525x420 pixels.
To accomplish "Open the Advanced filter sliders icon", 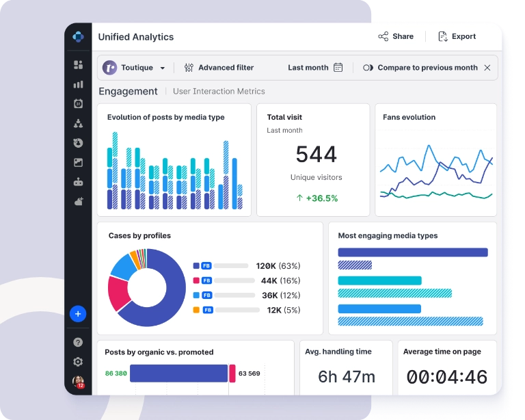I will 189,68.
